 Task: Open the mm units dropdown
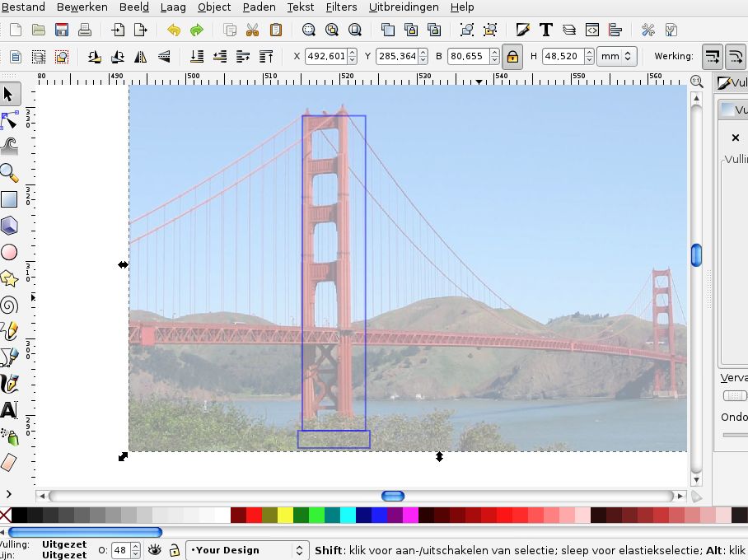pos(616,56)
